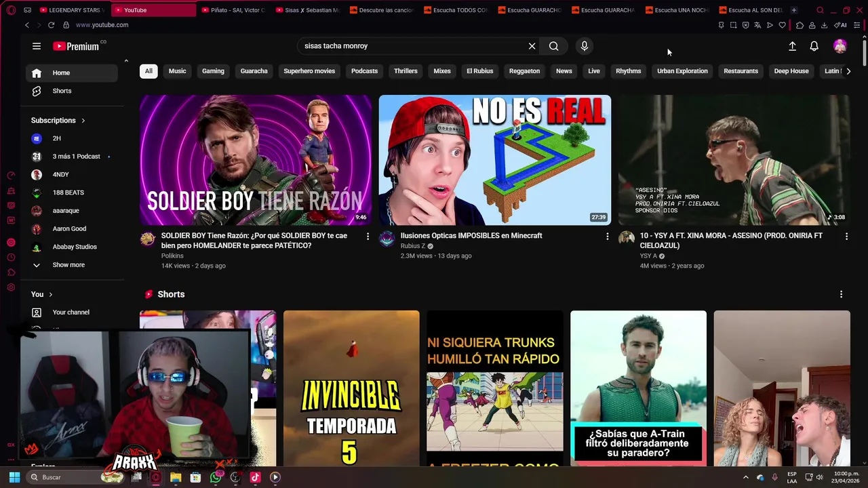Open the 'NI SIQUIERA TRUNKS' short
The image size is (868, 488).
point(495,388)
